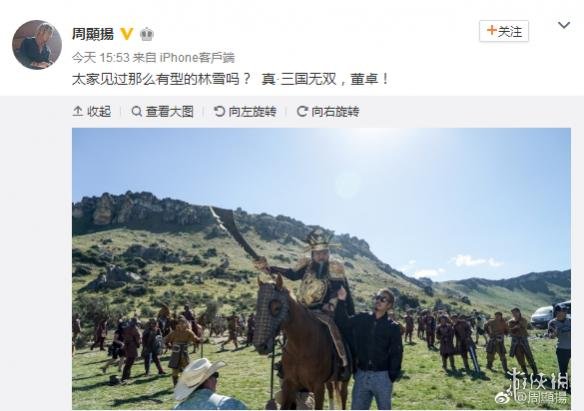Click the clockwise rotate arrow icon
The image size is (584, 411).
click(302, 111)
